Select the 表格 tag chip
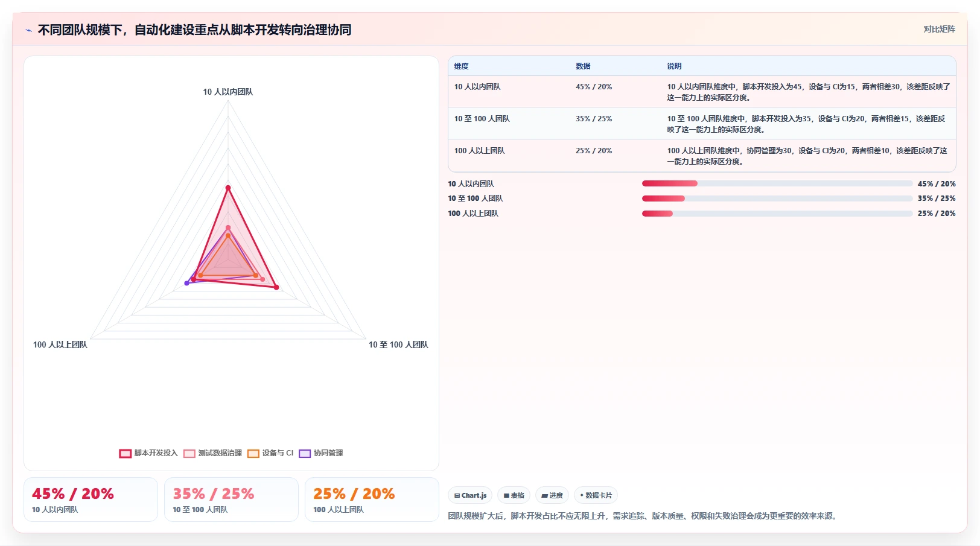The height and width of the screenshot is (546, 980). point(514,495)
